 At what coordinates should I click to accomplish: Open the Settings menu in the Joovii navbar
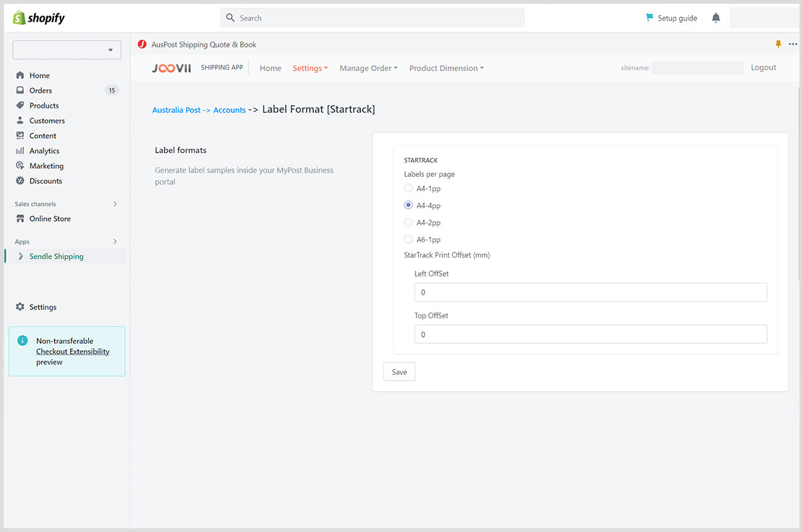[x=310, y=69]
